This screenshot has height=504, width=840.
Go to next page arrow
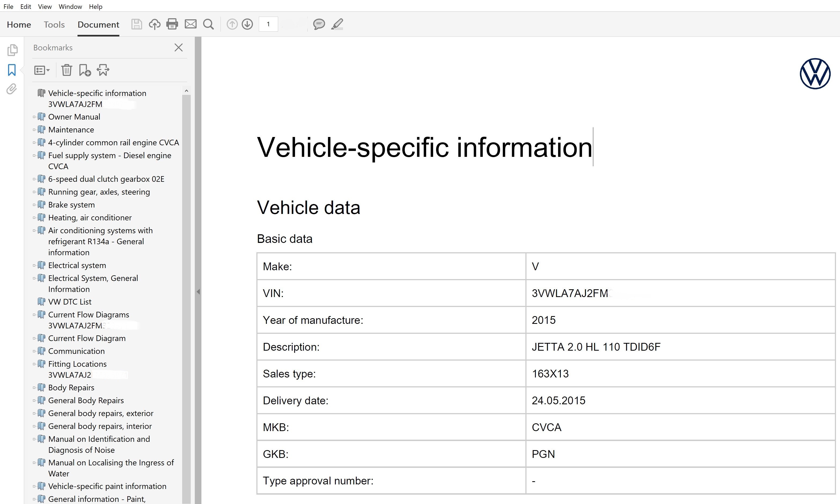[x=247, y=24]
